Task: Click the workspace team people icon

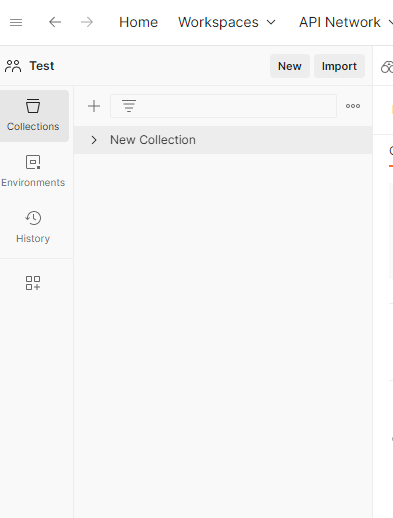Action: [13, 66]
